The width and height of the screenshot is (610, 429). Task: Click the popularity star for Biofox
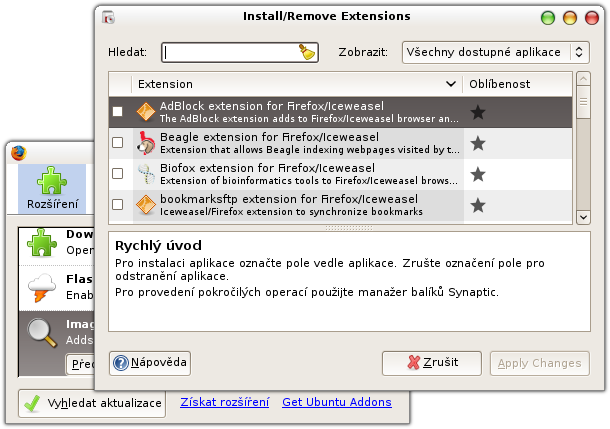pos(478,174)
